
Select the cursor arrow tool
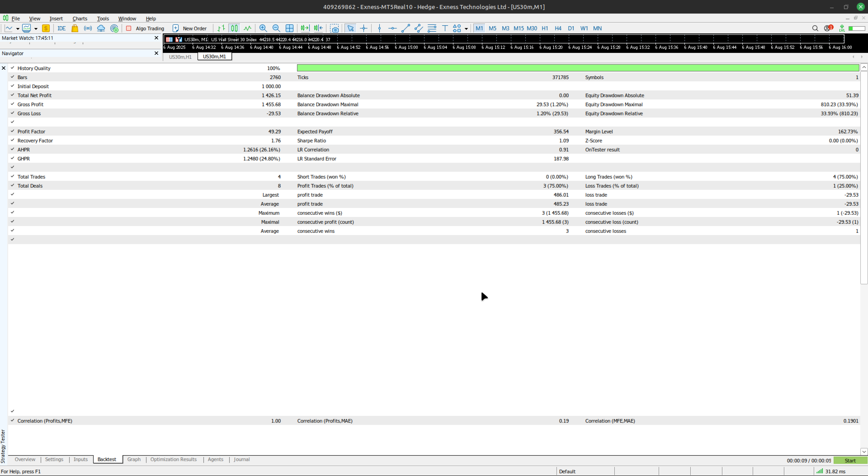click(x=350, y=28)
